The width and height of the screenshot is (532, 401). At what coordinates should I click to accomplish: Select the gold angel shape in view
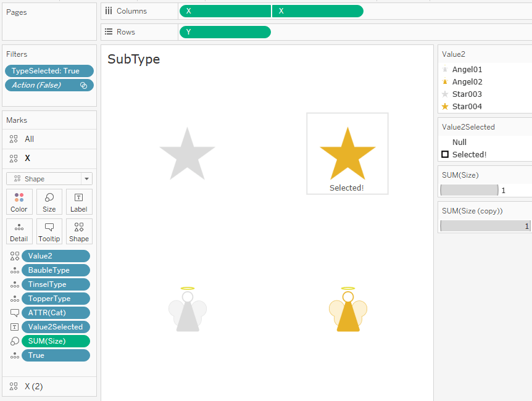[348, 312]
